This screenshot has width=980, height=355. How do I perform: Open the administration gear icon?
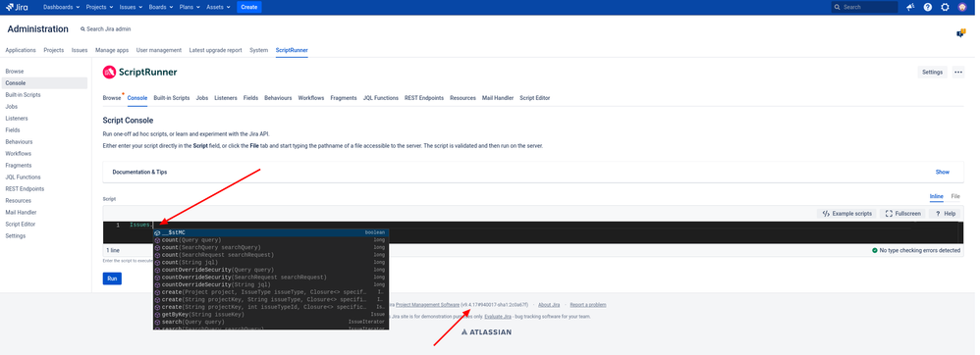[x=945, y=7]
